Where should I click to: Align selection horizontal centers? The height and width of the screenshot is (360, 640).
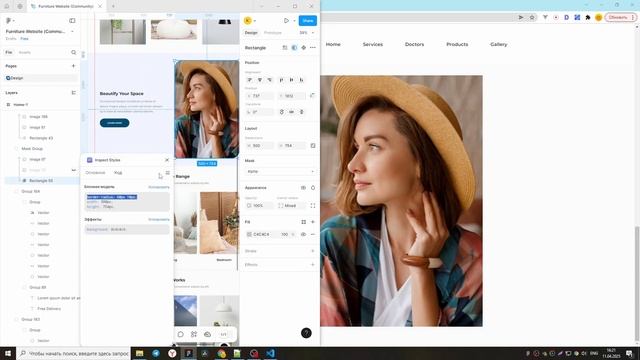(260, 80)
